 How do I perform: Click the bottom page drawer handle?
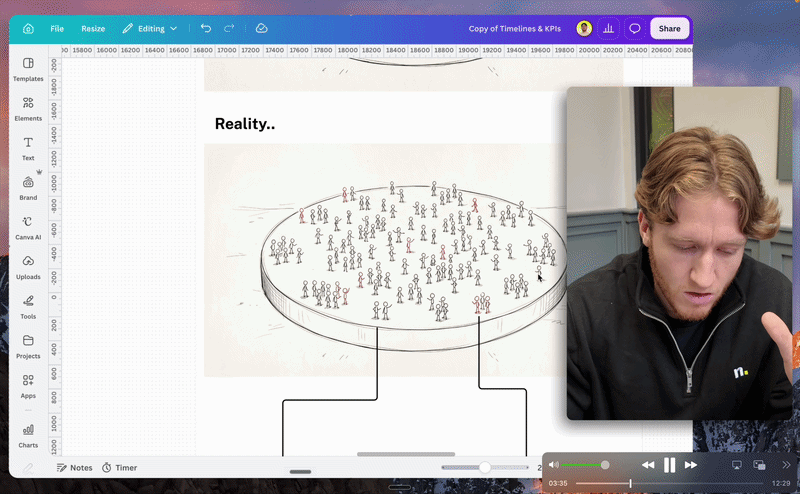pyautogui.click(x=301, y=472)
